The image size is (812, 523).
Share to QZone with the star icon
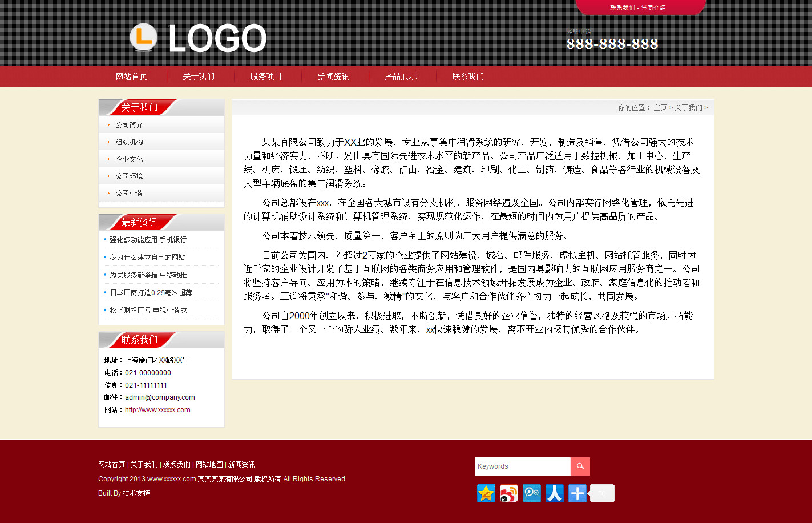coord(486,493)
